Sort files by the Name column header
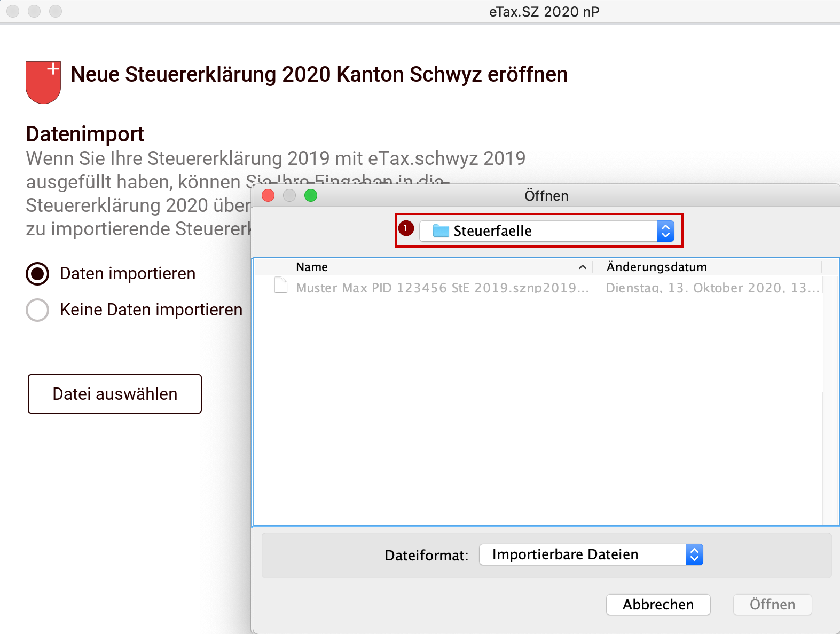The image size is (840, 634). coord(312,267)
